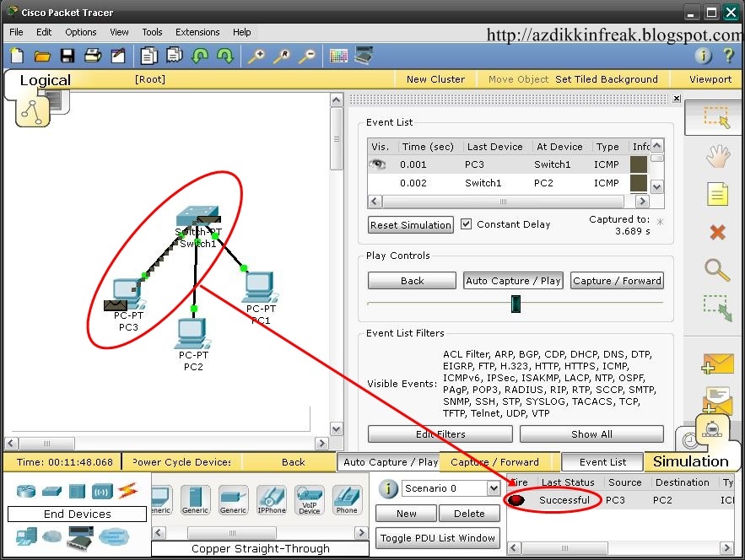745x560 pixels.
Task: Click the Delete scenario button
Action: (469, 514)
